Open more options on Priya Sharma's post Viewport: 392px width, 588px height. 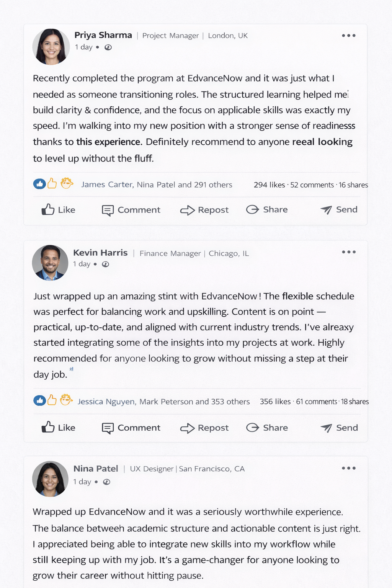pyautogui.click(x=348, y=36)
